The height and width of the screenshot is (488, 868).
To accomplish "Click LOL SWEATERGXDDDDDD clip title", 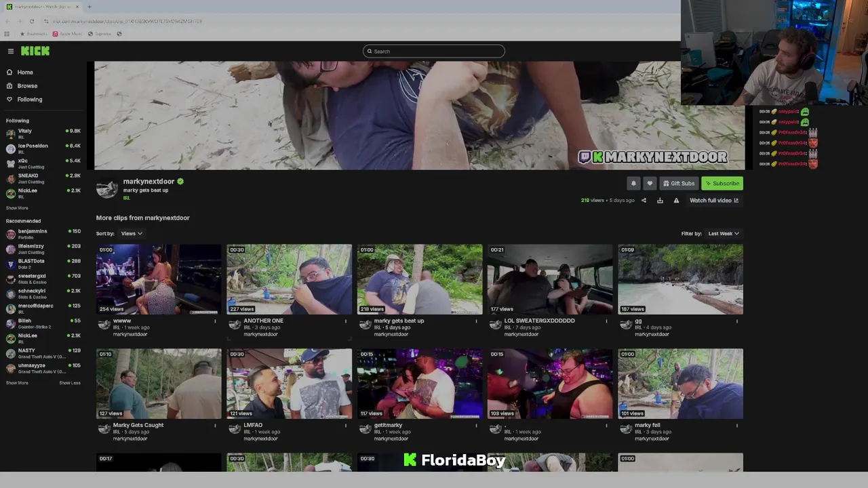I will [539, 321].
